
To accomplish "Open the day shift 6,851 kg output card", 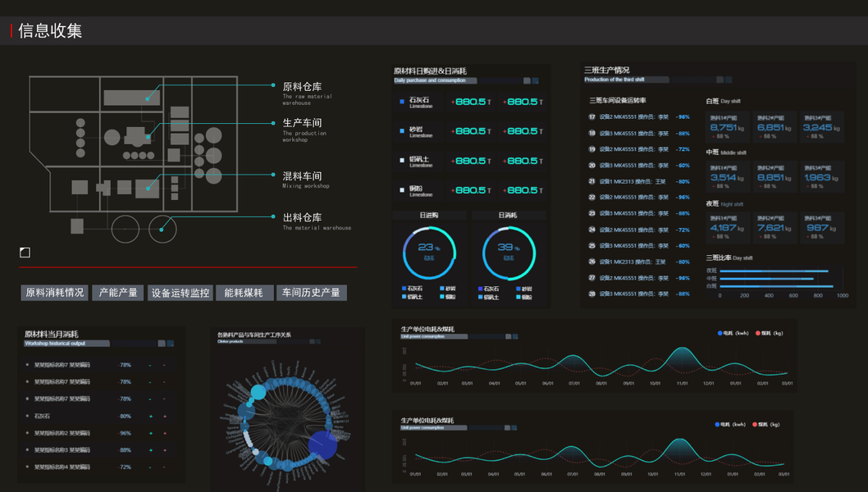I will [774, 127].
